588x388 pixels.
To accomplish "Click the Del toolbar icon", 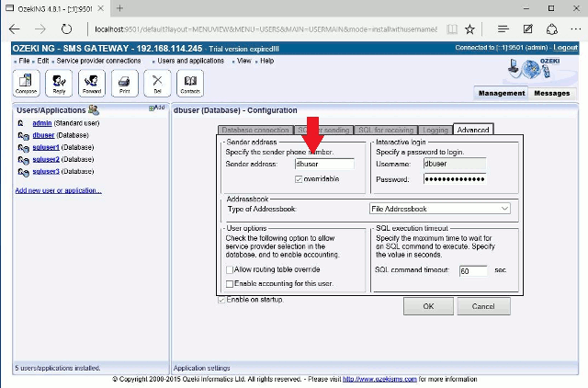I will click(x=157, y=83).
